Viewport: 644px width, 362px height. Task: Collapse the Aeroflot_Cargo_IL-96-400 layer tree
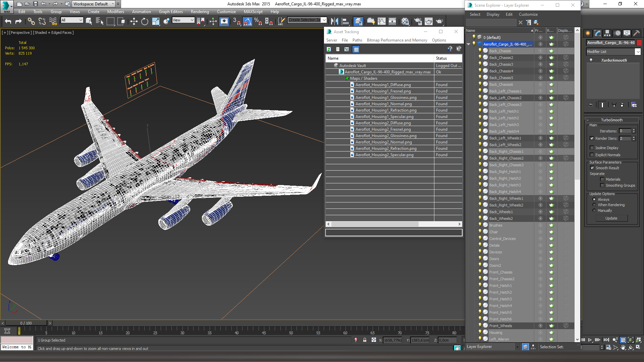469,44
